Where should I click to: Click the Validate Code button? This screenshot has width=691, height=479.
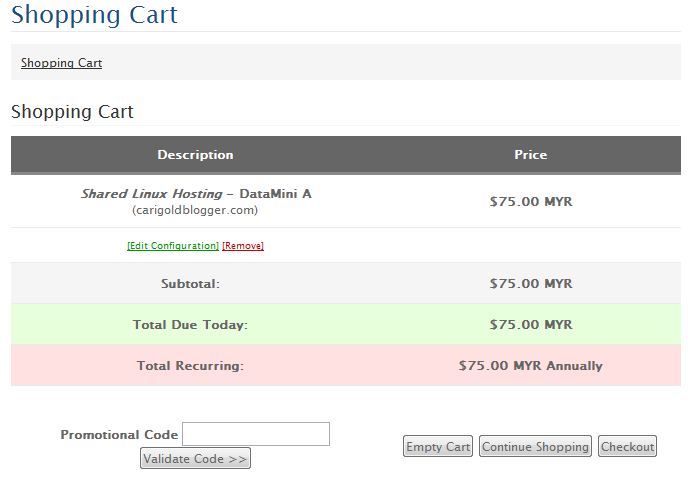195,458
